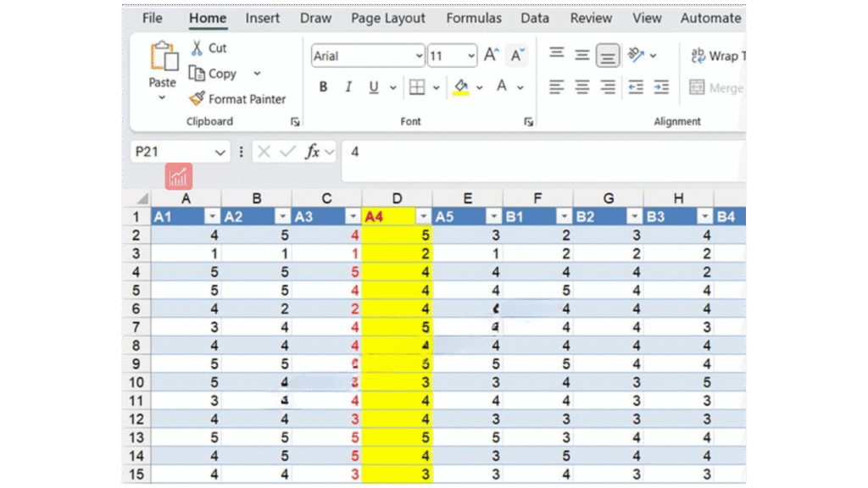Toggle Underline formatting
The height and width of the screenshot is (488, 868).
click(x=373, y=87)
